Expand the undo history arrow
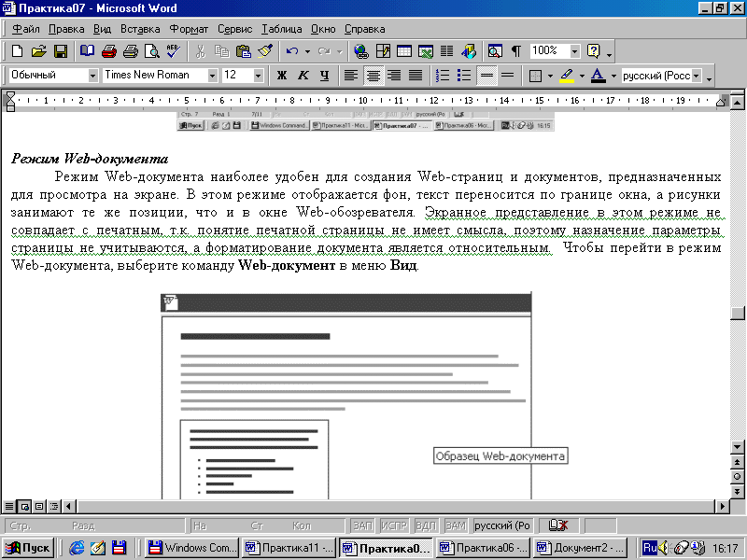This screenshot has width=747, height=560. 307,51
